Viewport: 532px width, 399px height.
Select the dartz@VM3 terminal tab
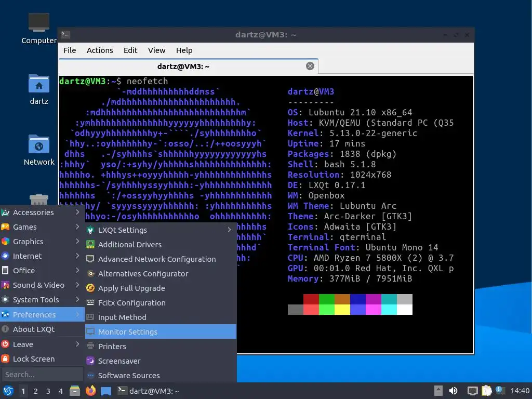[188, 66]
